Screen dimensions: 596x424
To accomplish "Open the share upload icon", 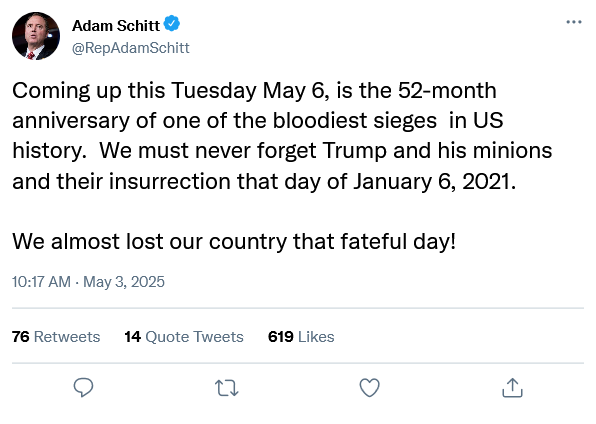I will tap(512, 387).
